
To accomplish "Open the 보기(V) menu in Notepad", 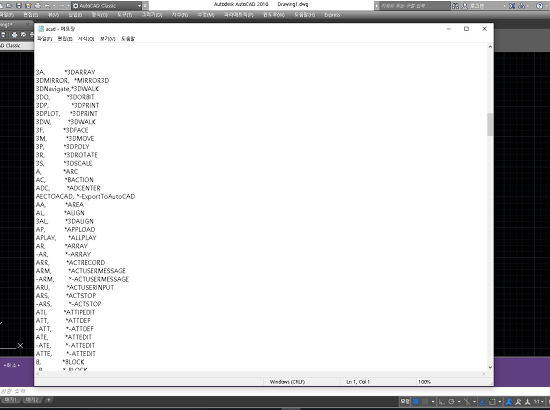I will [107, 39].
